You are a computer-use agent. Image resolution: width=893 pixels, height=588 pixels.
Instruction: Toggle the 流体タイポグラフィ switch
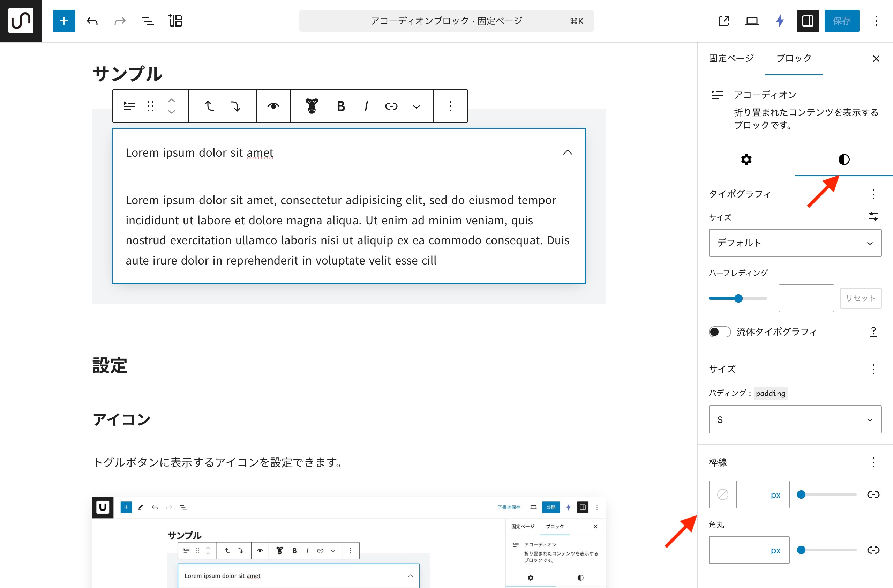click(719, 332)
